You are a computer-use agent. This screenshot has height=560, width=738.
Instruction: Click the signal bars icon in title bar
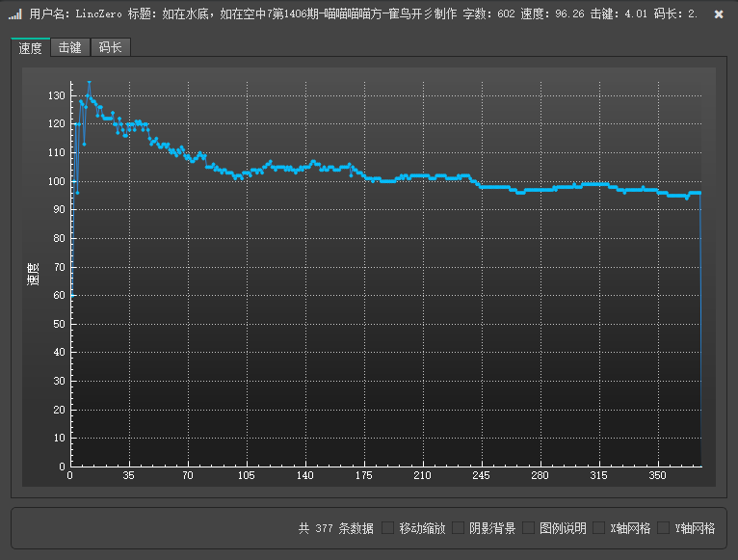click(x=15, y=14)
